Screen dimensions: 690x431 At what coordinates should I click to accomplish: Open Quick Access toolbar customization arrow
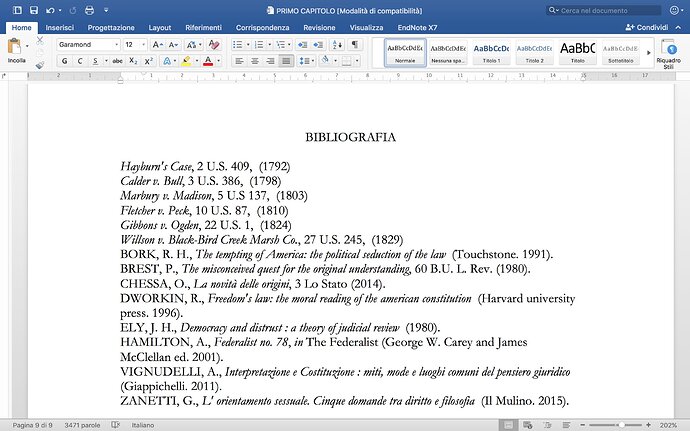[106, 10]
